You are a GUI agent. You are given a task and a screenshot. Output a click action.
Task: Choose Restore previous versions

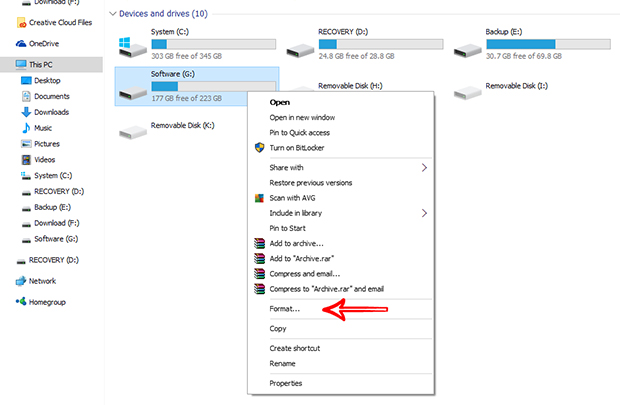(x=311, y=183)
